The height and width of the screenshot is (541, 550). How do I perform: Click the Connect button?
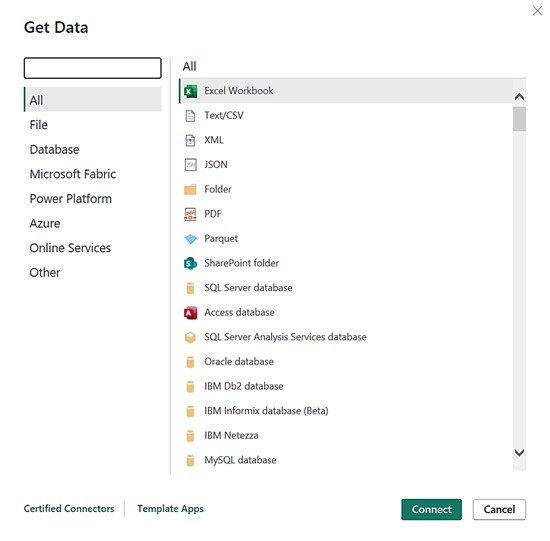tap(431, 509)
